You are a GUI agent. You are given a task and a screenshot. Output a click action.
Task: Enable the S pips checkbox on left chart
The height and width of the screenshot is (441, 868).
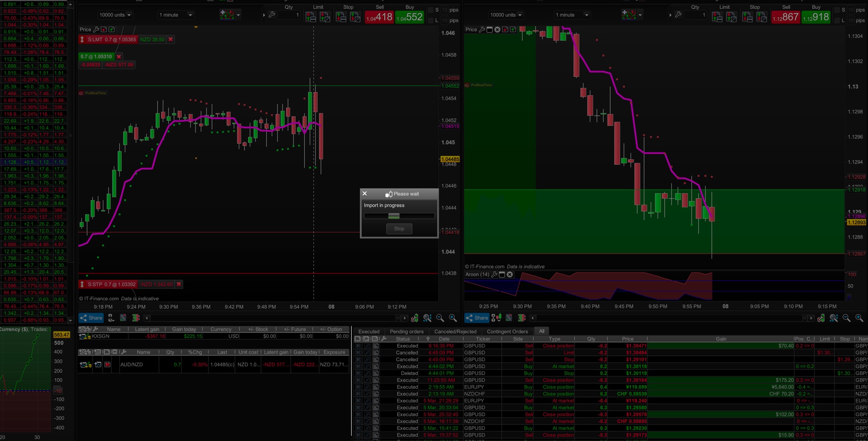(x=431, y=10)
